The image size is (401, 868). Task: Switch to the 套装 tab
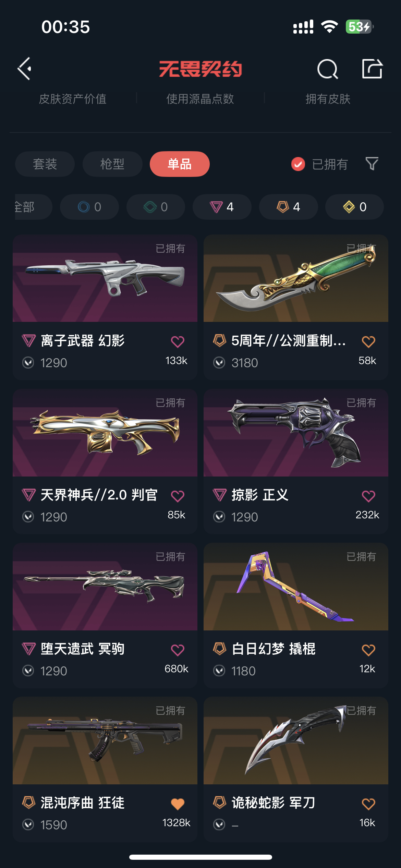pyautogui.click(x=45, y=164)
